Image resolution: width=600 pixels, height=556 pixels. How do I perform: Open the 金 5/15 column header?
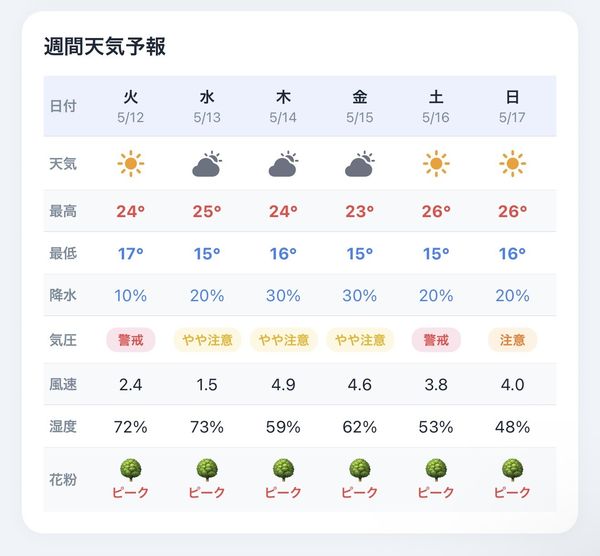(x=360, y=107)
